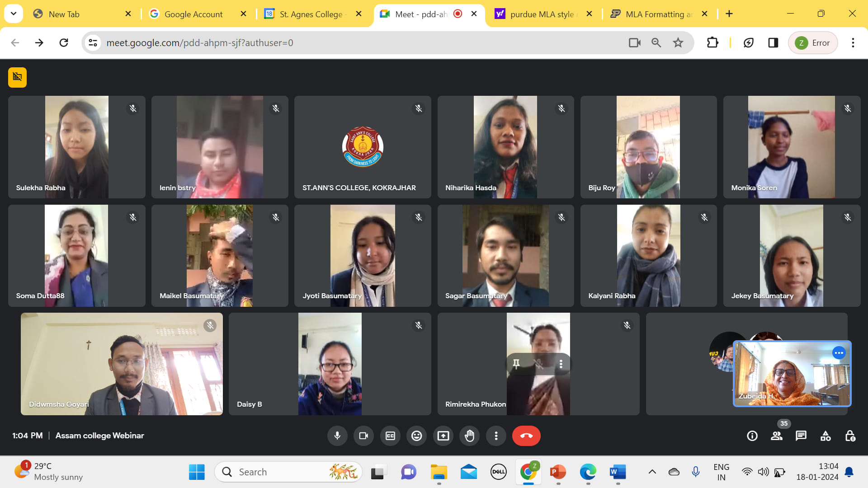
Task: Open options on Zubeida H. self-view tile
Action: pyautogui.click(x=839, y=353)
